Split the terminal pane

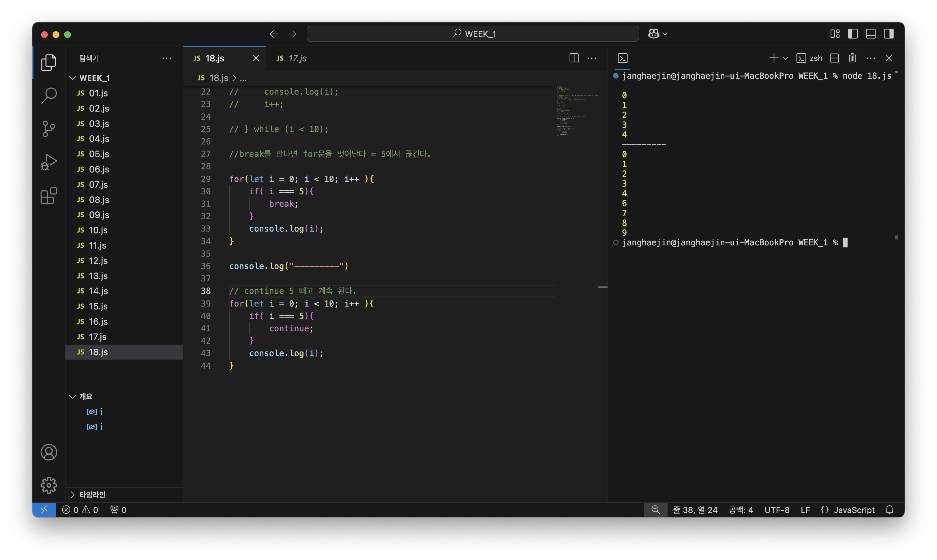(834, 58)
